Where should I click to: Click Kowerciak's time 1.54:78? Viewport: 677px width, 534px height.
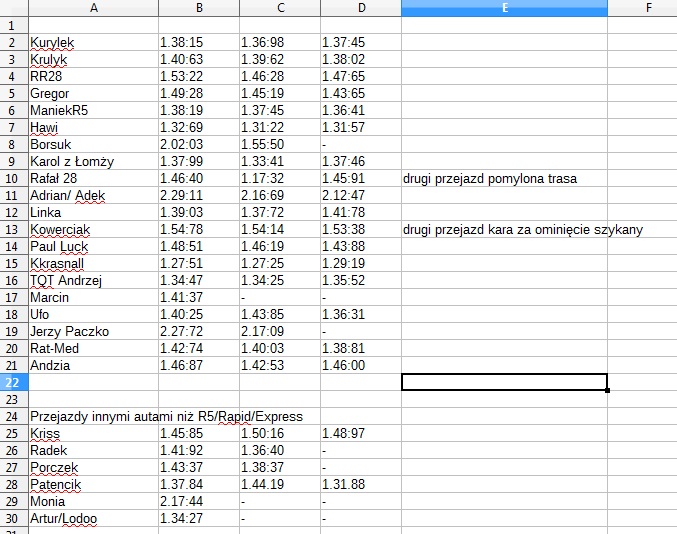click(199, 229)
